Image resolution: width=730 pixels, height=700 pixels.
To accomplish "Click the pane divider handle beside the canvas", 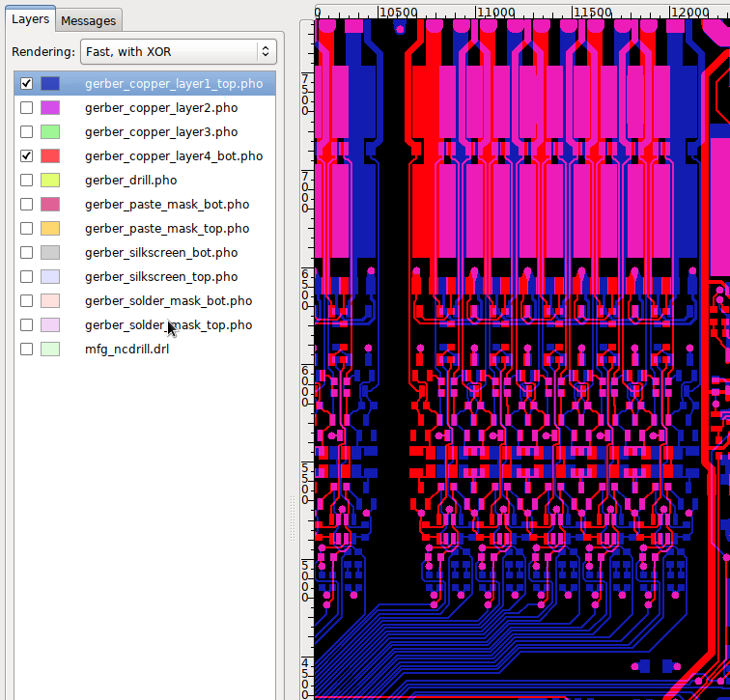I will pyautogui.click(x=293, y=518).
